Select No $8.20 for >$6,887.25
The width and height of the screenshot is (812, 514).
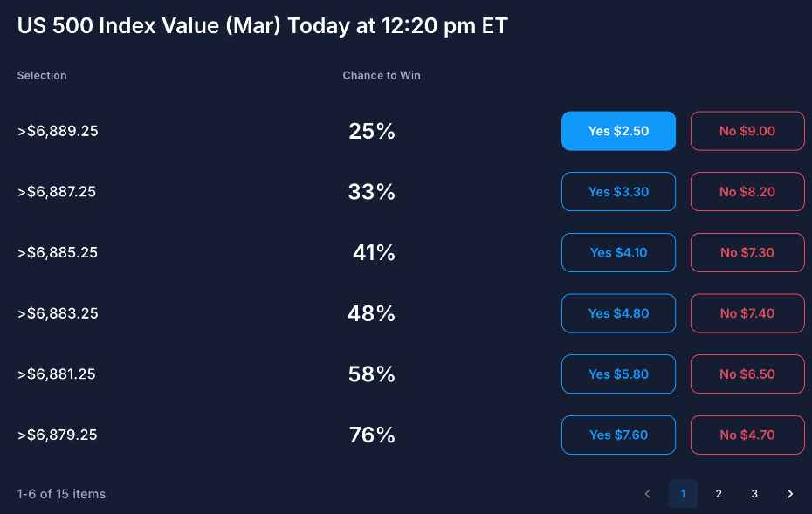click(747, 191)
